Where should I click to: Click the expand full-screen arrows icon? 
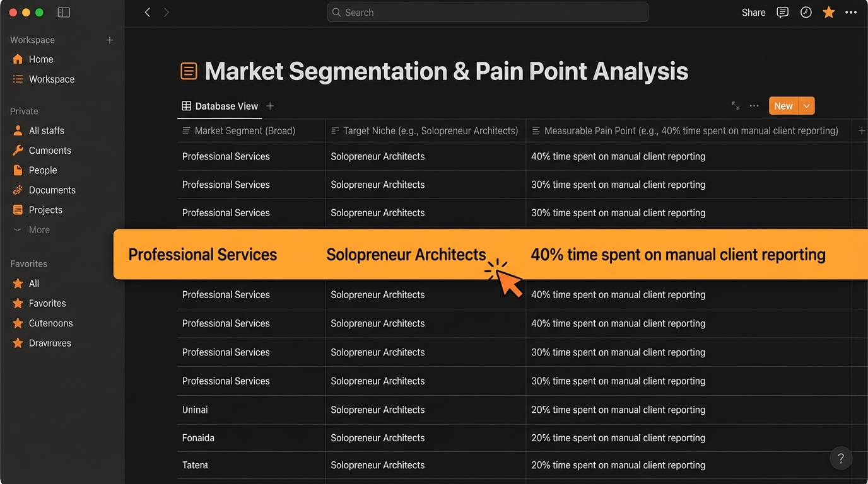coord(736,106)
